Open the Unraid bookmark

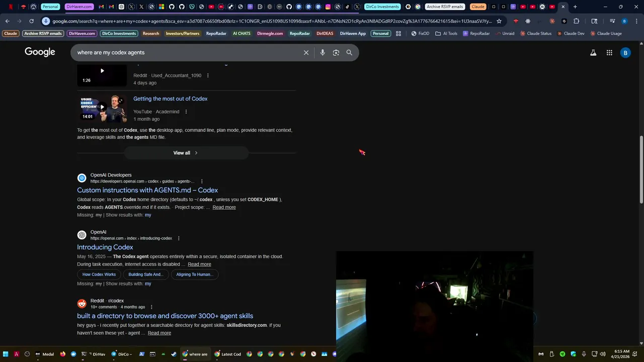(x=505, y=33)
